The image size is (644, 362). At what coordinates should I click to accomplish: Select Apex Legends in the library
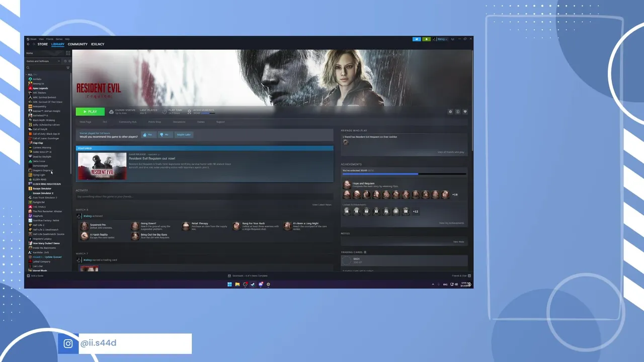point(40,88)
